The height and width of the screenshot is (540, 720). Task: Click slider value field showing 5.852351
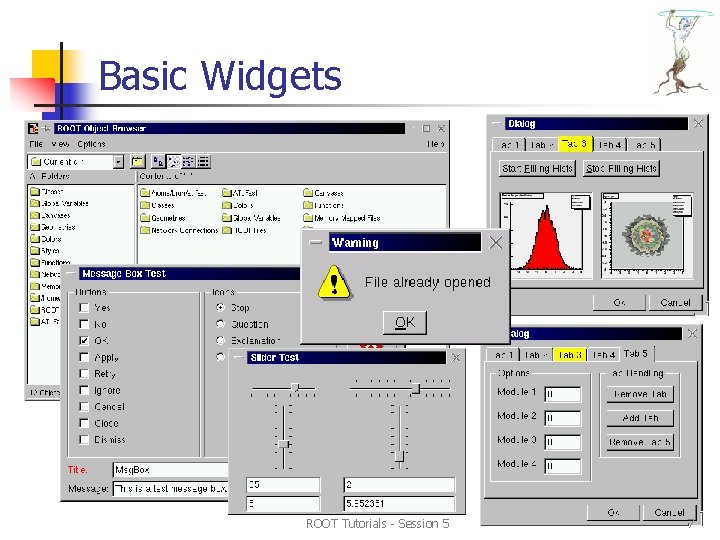[399, 504]
